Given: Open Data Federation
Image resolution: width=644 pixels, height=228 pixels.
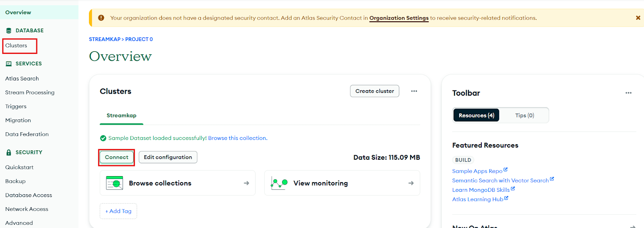Looking at the screenshot, I should (27, 134).
